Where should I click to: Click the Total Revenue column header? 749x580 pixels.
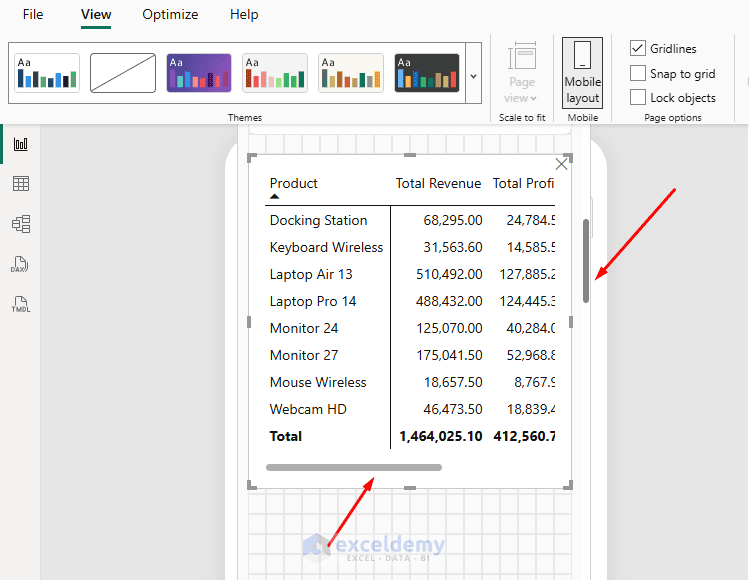click(x=438, y=183)
